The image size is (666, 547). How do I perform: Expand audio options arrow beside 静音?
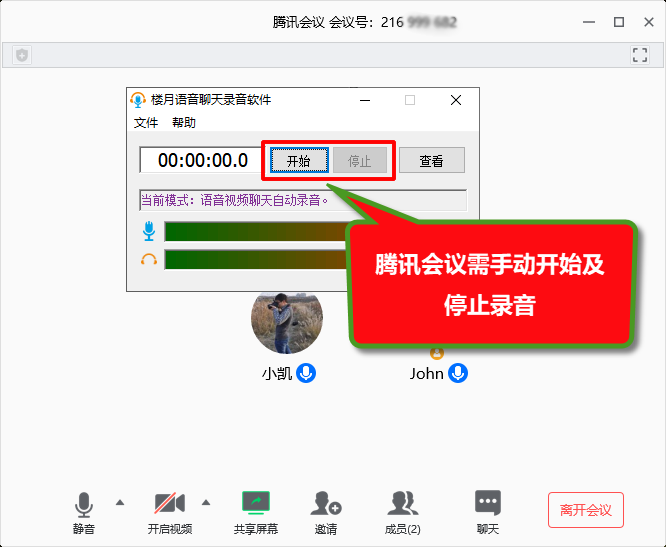coord(120,503)
